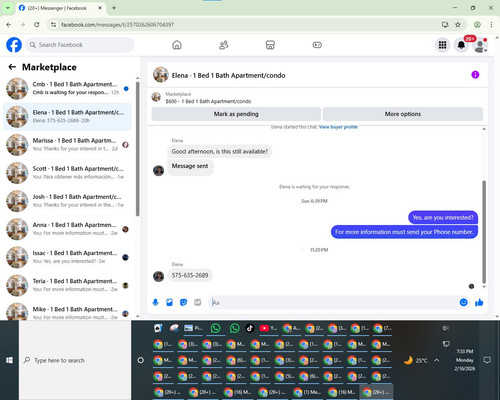
Task: Click Mark as pending button
Action: click(x=236, y=114)
